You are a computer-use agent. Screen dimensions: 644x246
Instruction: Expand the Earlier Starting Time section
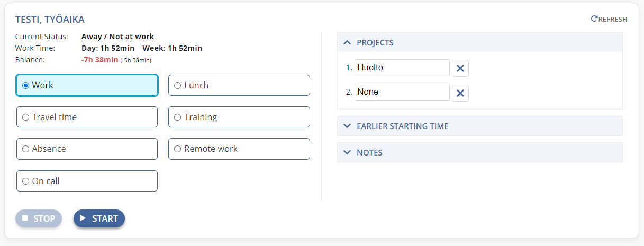coord(480,126)
